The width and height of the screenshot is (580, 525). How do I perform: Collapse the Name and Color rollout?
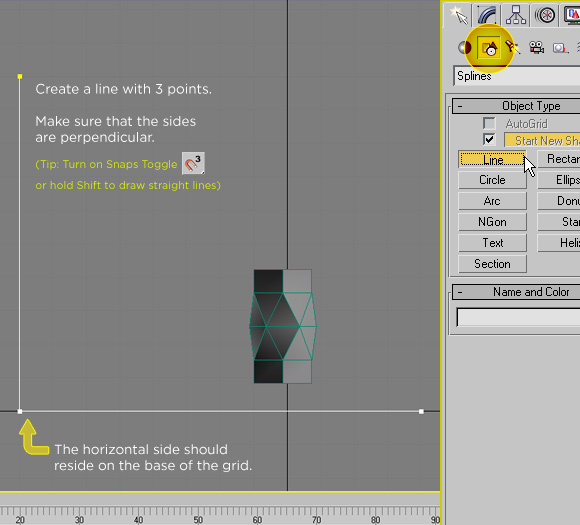pos(516,292)
